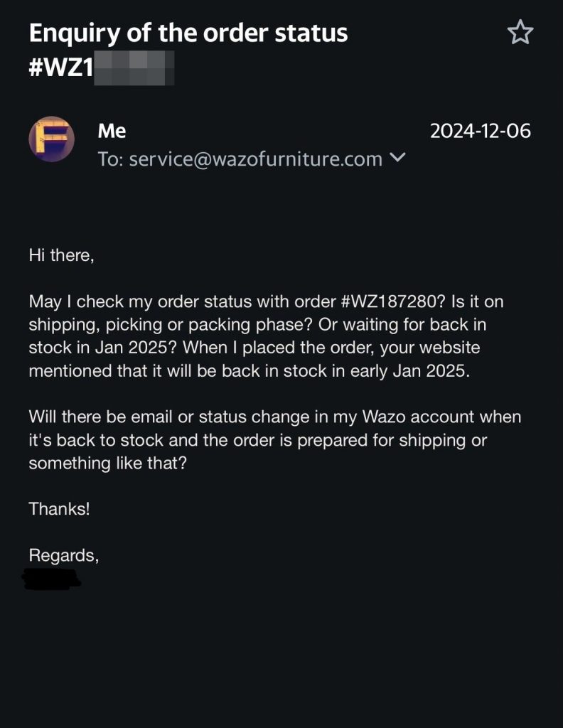This screenshot has width=563, height=728.
Task: Tap the "Enquiry of the order status" subject
Action: tap(188, 33)
